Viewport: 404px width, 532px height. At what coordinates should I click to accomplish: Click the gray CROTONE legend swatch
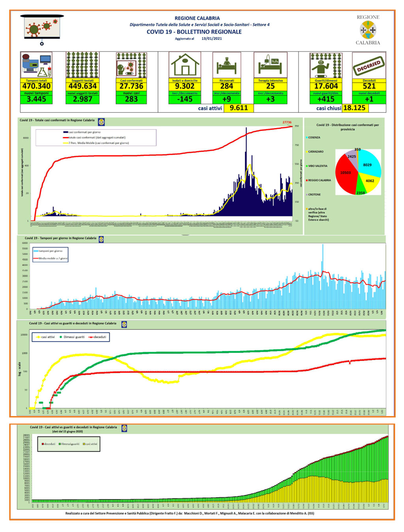(307, 195)
